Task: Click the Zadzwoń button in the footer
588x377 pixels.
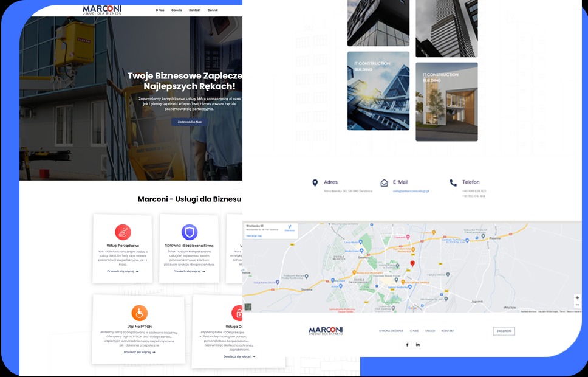Action: coord(505,331)
